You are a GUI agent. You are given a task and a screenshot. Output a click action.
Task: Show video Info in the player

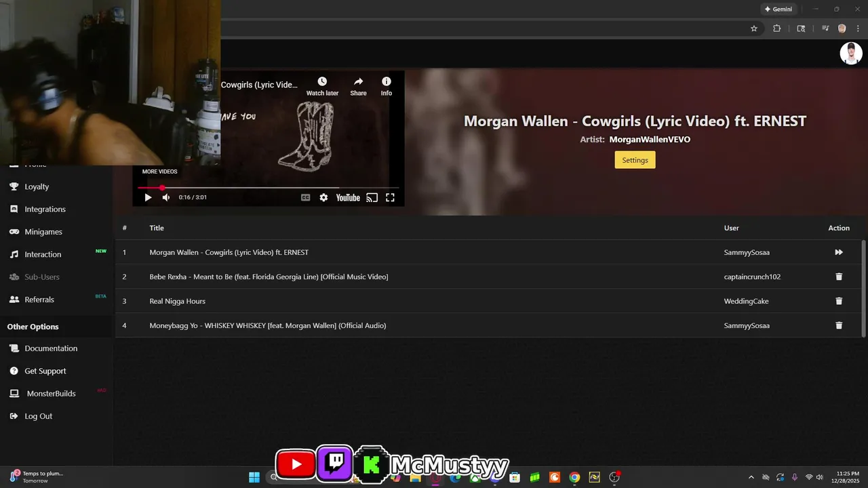[386, 86]
